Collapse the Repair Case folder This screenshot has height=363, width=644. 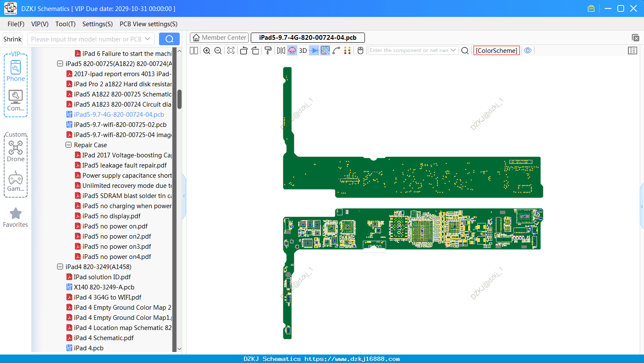tap(69, 145)
